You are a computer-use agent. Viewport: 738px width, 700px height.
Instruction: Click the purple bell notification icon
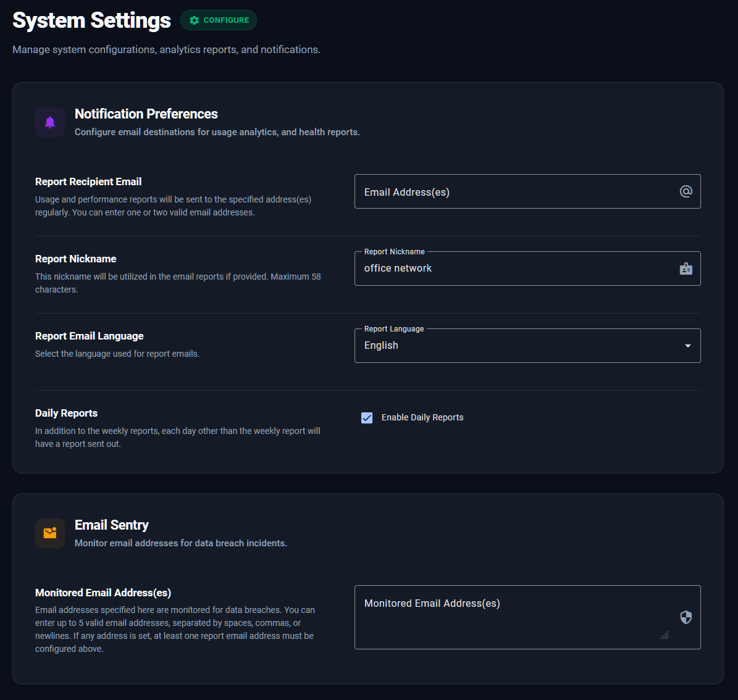coord(50,122)
